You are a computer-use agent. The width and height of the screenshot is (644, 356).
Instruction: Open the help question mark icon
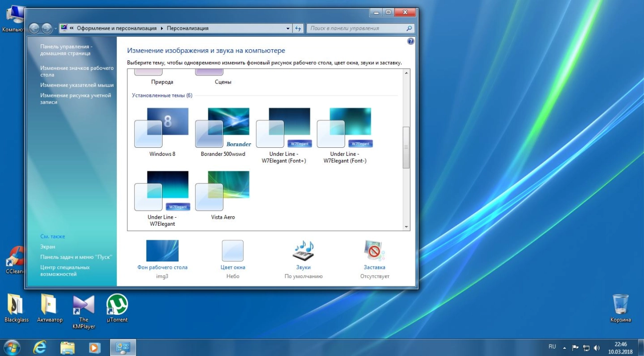click(x=411, y=41)
